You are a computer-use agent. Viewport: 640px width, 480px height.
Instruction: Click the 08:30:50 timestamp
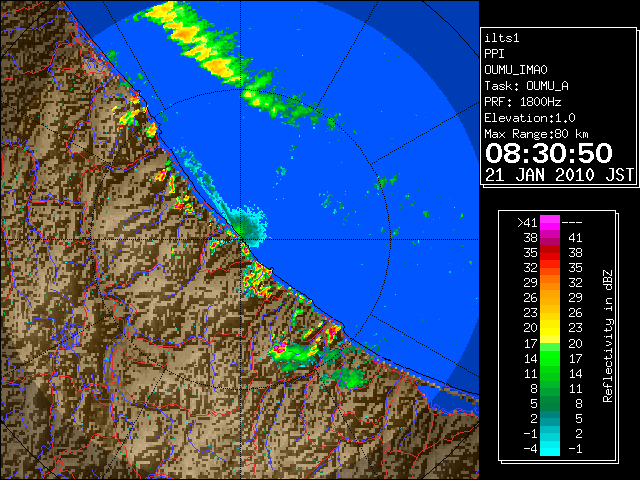[x=549, y=153]
